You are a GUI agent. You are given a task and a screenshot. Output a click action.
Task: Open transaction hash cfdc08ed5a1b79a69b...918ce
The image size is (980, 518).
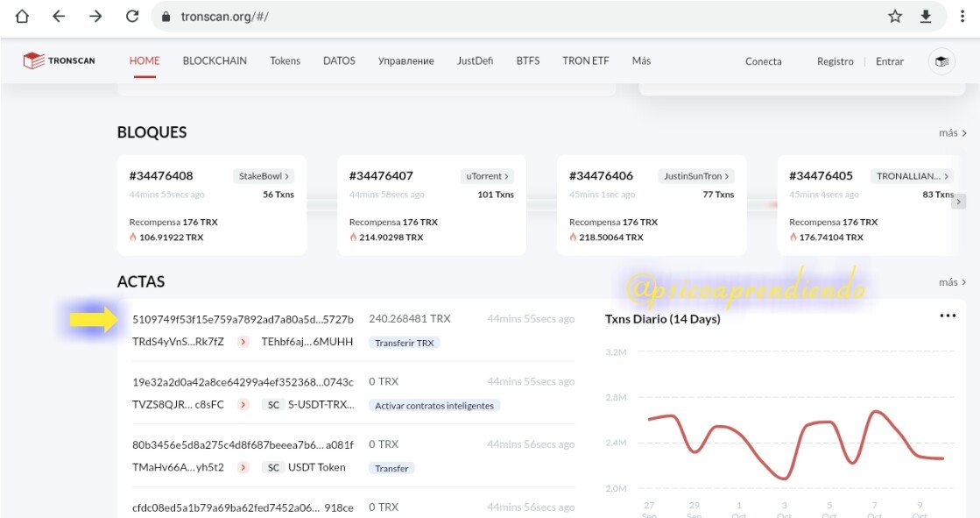click(243, 507)
